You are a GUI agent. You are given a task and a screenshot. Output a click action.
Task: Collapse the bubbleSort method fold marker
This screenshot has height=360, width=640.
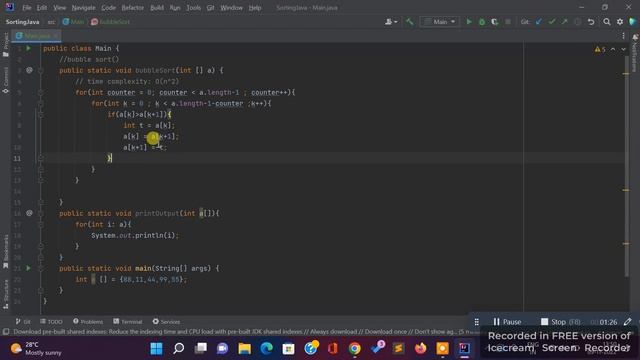[40, 70]
